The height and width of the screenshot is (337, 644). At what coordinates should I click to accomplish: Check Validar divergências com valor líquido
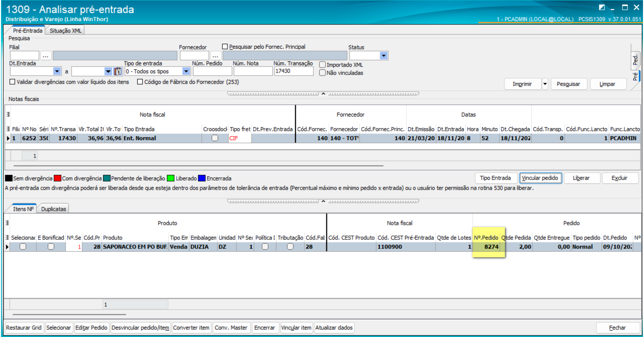coord(12,82)
